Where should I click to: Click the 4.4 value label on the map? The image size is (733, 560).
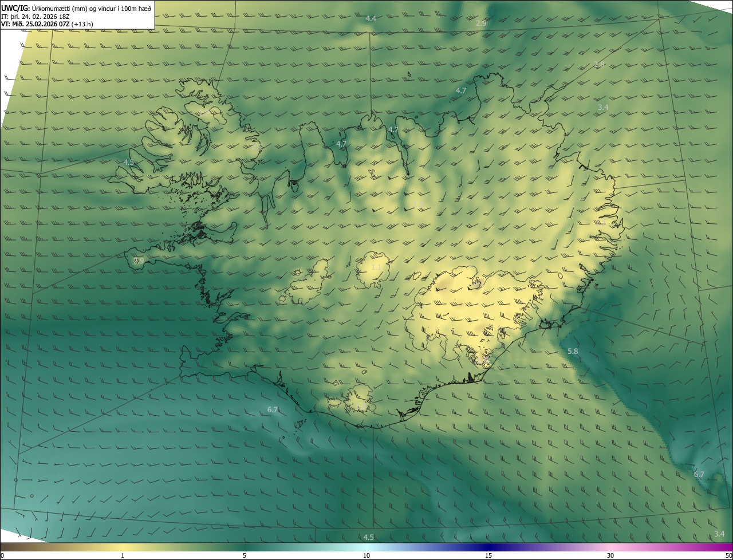pos(371,19)
